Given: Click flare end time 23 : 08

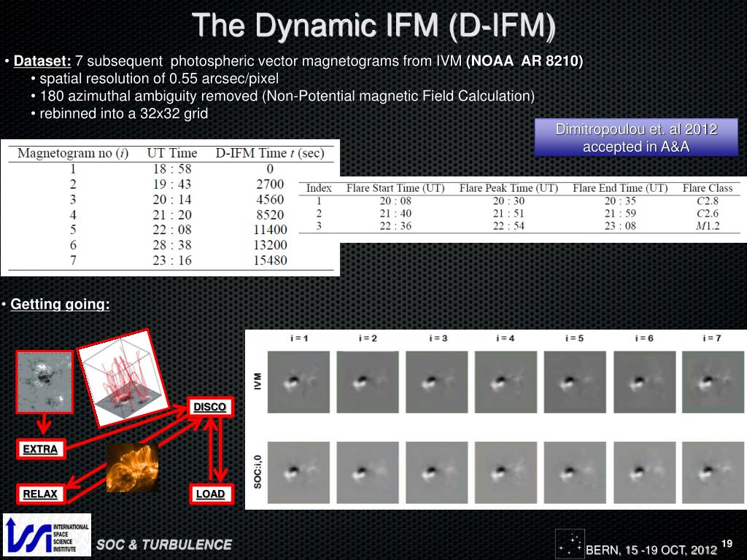Looking at the screenshot, I should pos(620,226).
